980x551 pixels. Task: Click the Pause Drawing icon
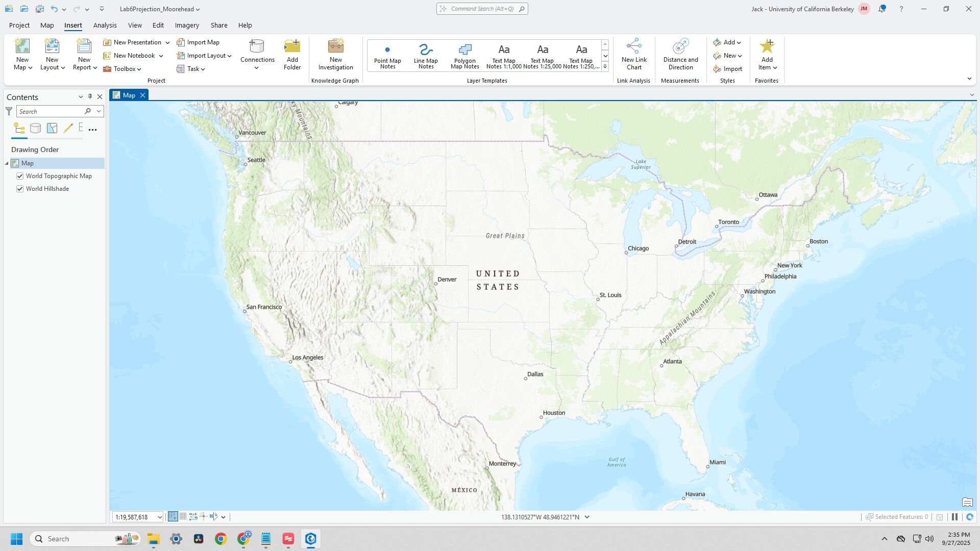(x=954, y=517)
